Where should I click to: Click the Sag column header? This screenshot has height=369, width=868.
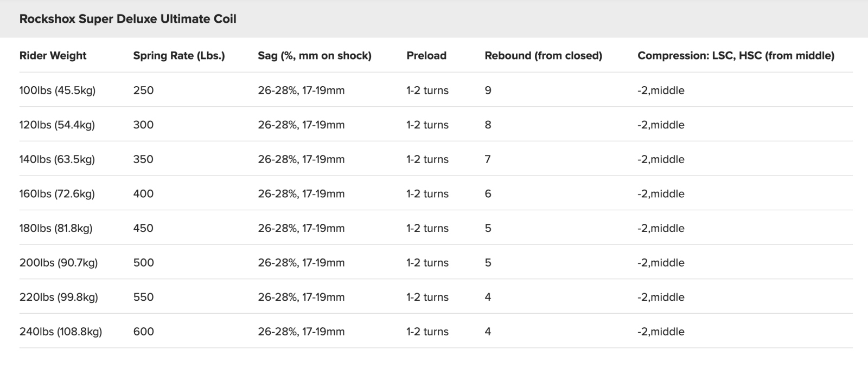pyautogui.click(x=314, y=55)
